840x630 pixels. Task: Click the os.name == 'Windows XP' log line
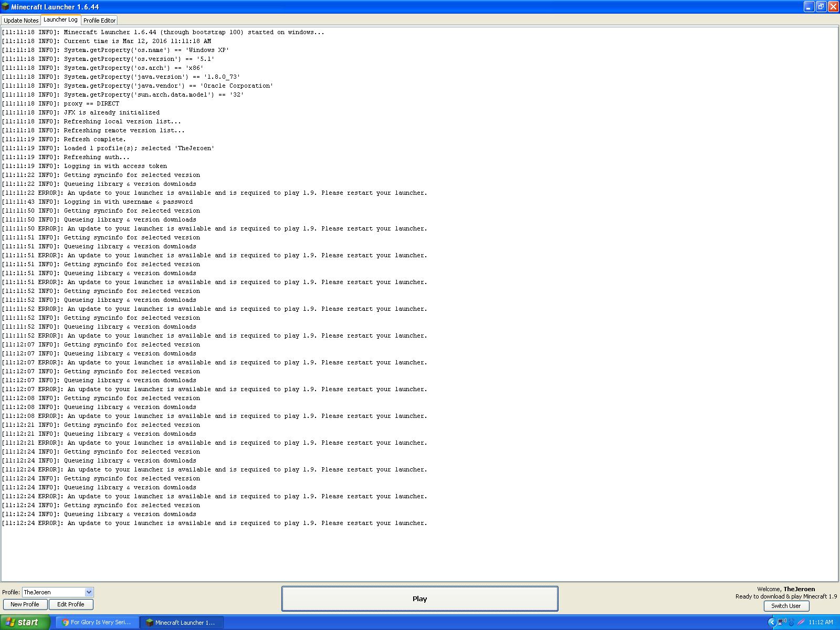pos(115,50)
